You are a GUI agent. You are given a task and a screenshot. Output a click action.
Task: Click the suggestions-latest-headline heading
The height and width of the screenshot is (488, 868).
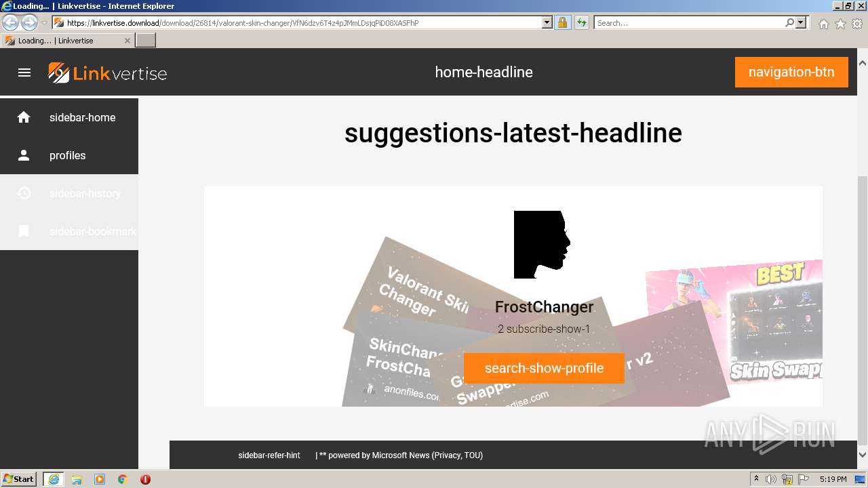[513, 133]
